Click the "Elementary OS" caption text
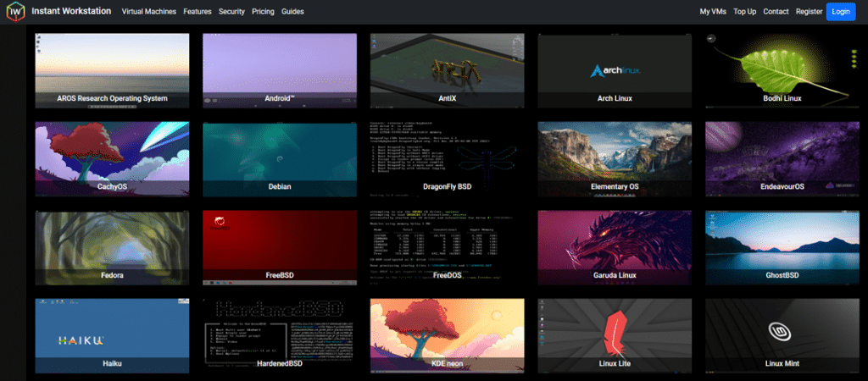The image size is (868, 381). (615, 187)
